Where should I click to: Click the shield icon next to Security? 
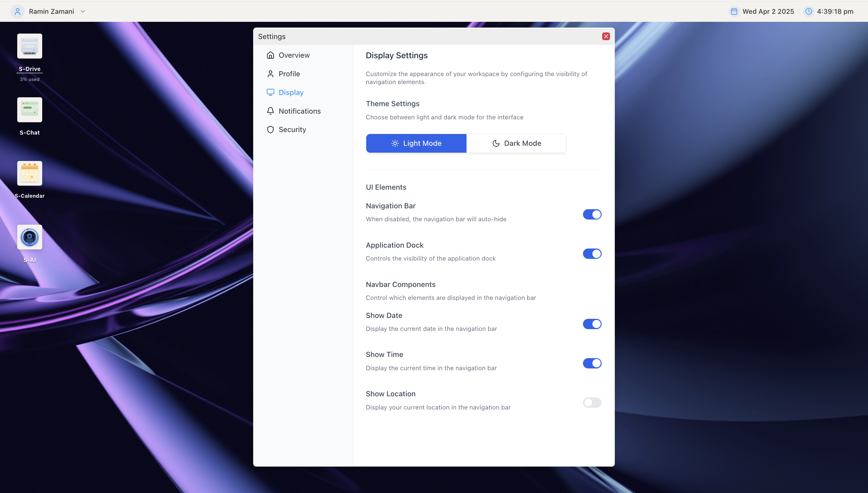270,130
